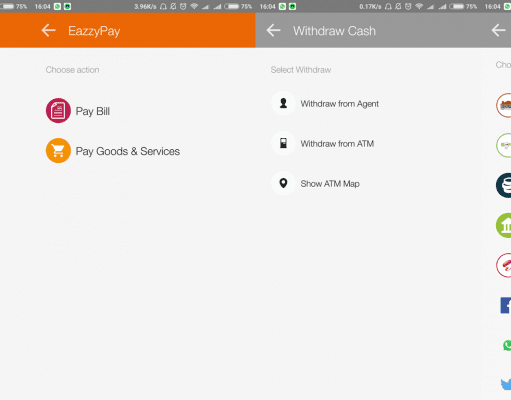The height and width of the screenshot is (400, 511).
Task: Open the Pay Bill document icon
Action: coord(58,110)
